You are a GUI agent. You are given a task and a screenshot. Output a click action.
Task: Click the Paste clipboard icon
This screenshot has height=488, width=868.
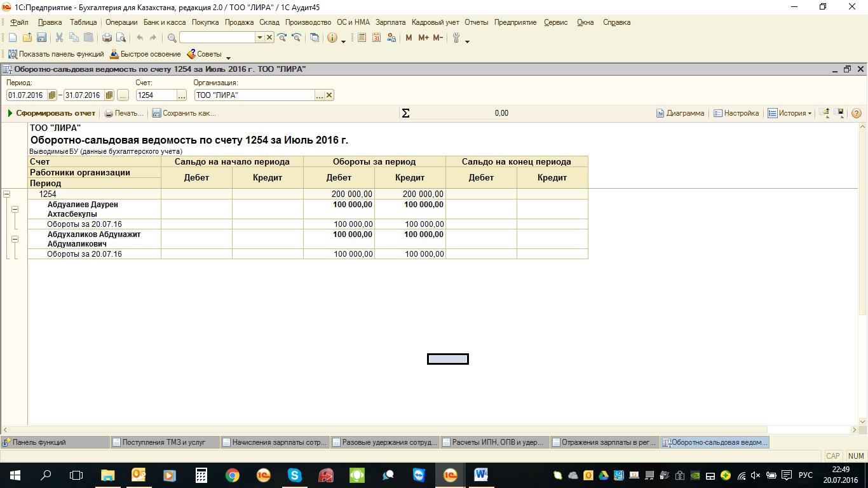coord(88,37)
